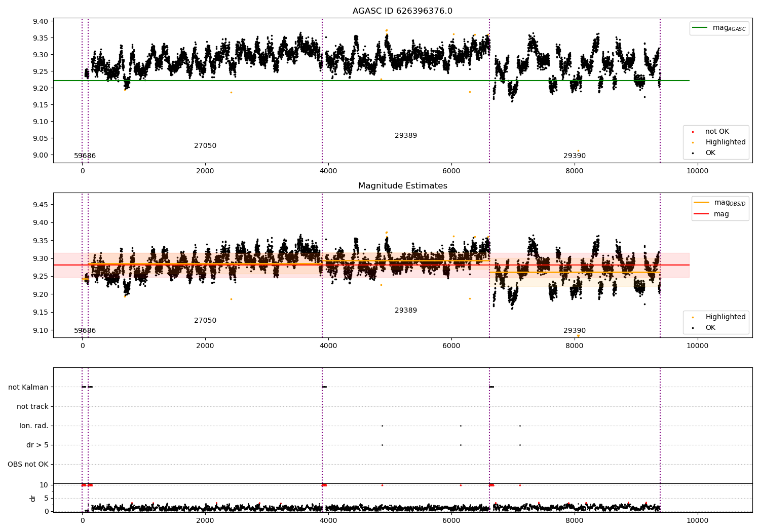Click OBSID label 29389 in Magnitude Estimates plot

coord(406,311)
